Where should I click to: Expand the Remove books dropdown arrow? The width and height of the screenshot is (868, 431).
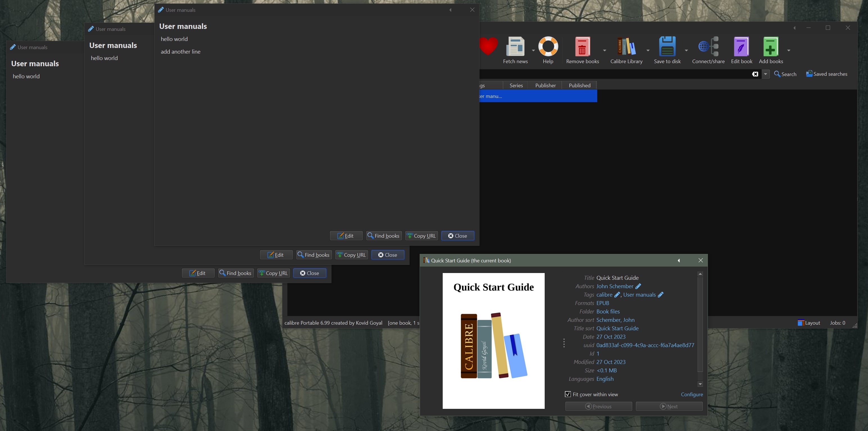coord(605,51)
